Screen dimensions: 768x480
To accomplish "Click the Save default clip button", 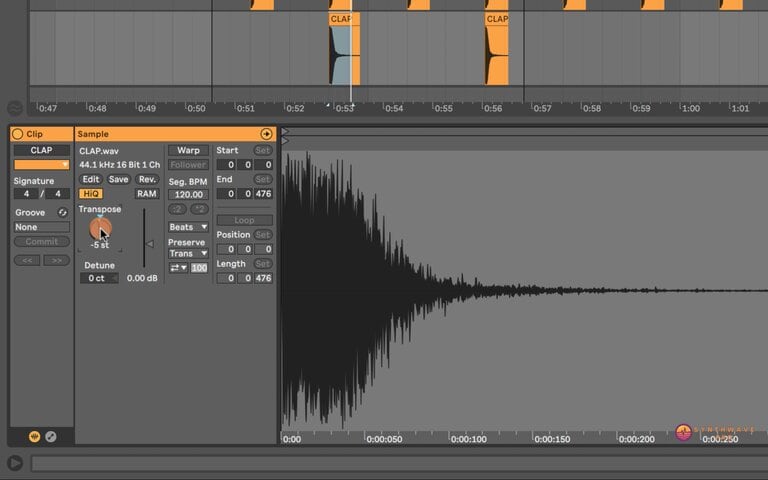I will (119, 179).
